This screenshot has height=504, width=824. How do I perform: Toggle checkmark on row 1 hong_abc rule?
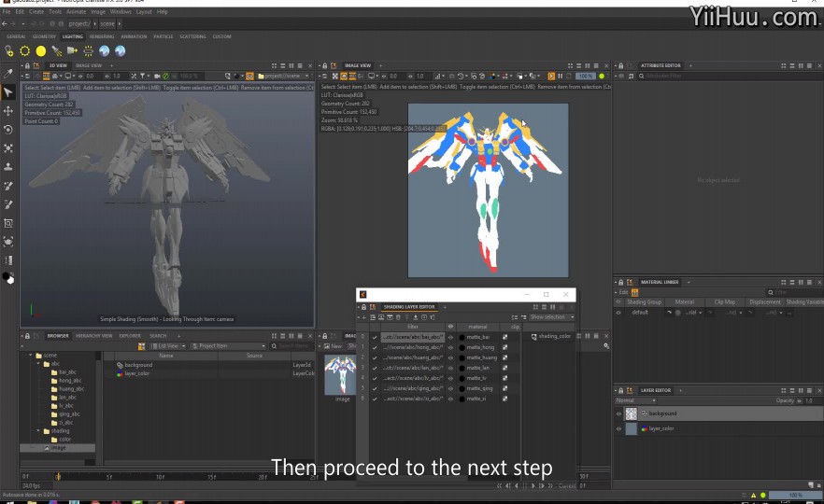pyautogui.click(x=375, y=347)
